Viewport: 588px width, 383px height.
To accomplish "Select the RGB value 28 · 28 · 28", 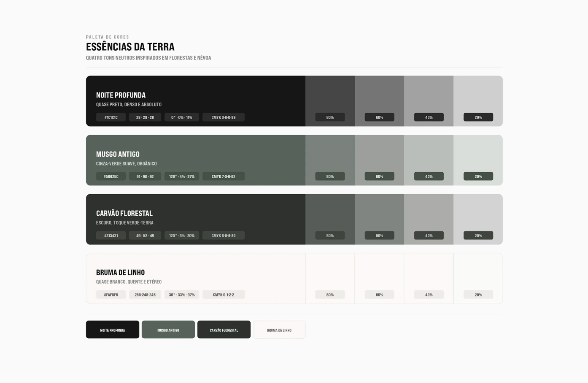I will [x=145, y=117].
